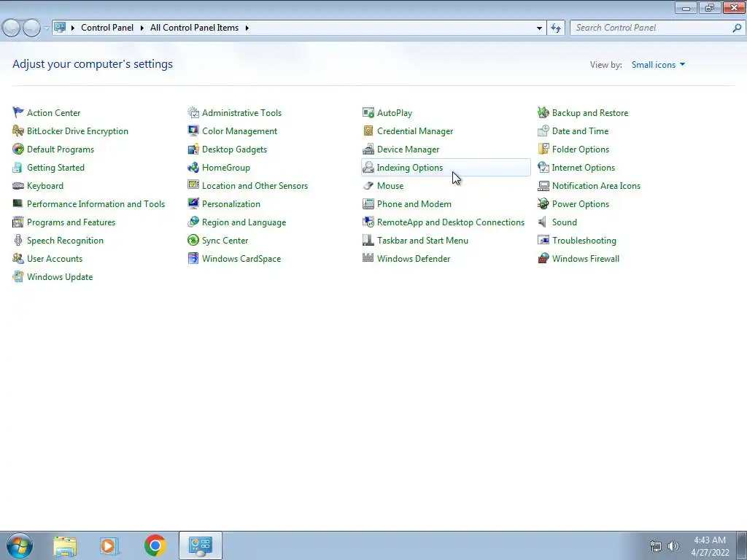Click the Mouse icon
The image size is (747, 560).
coord(368,186)
